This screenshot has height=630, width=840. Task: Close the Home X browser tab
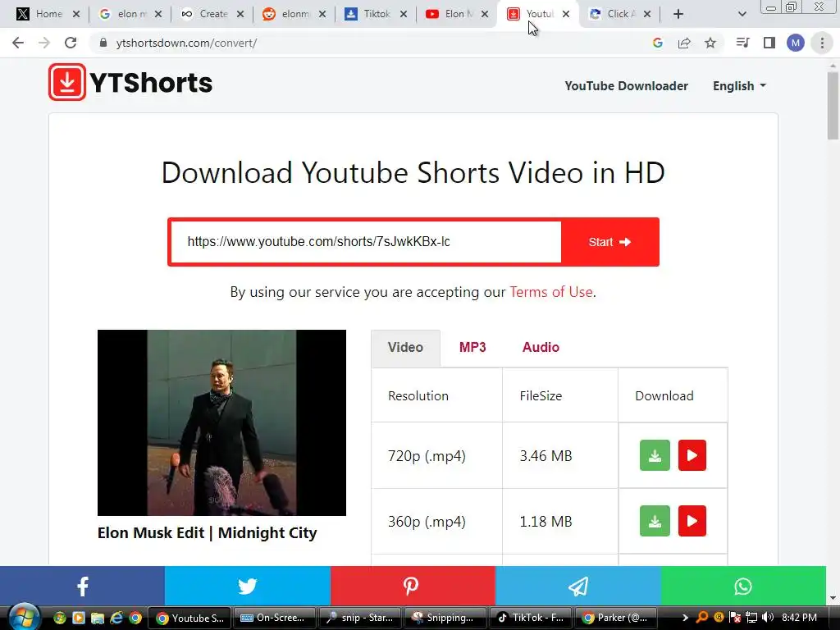tap(76, 14)
